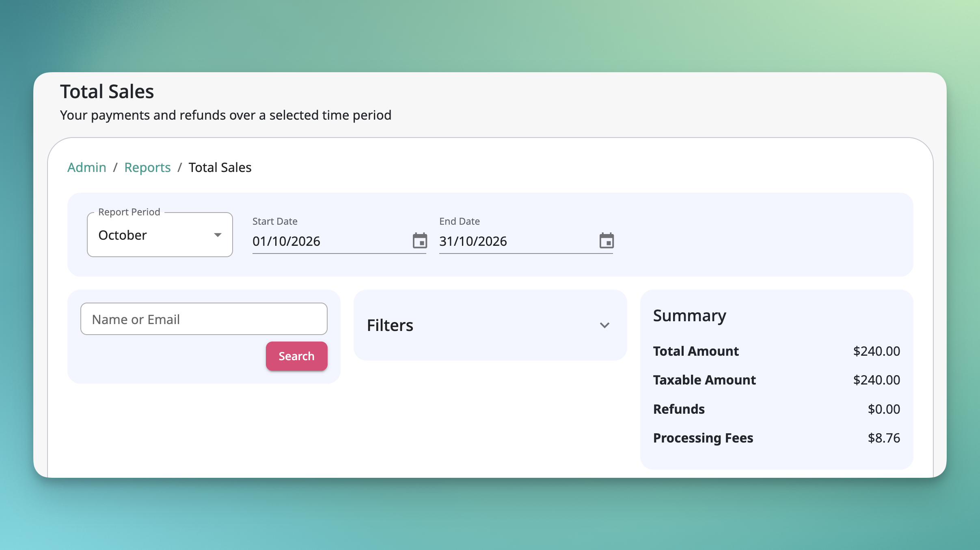Click the Processing Fees label

tap(703, 438)
